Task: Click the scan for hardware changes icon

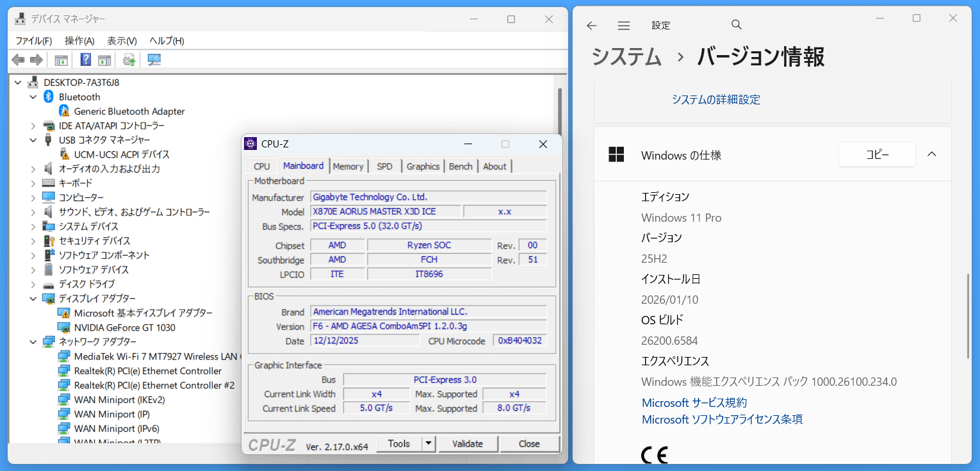Action: pyautogui.click(x=154, y=60)
